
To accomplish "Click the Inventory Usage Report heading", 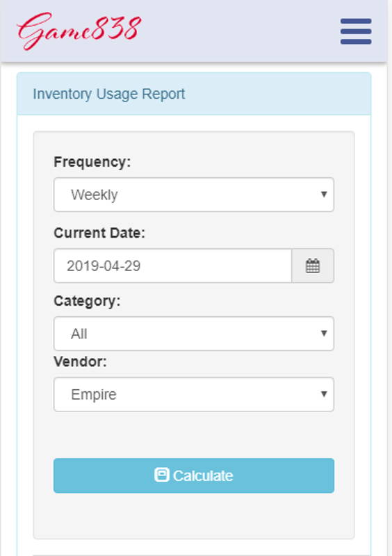I will [109, 94].
